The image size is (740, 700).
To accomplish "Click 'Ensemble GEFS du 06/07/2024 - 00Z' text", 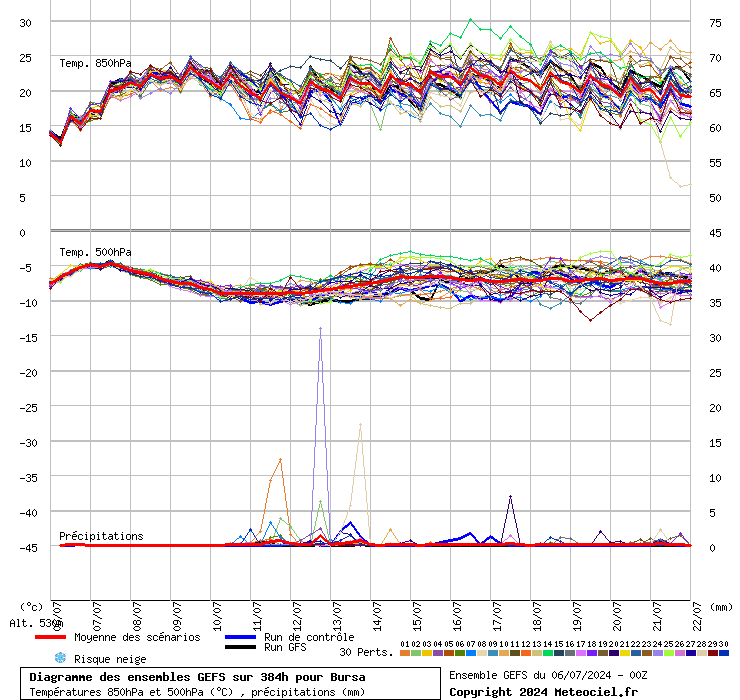I will (548, 675).
